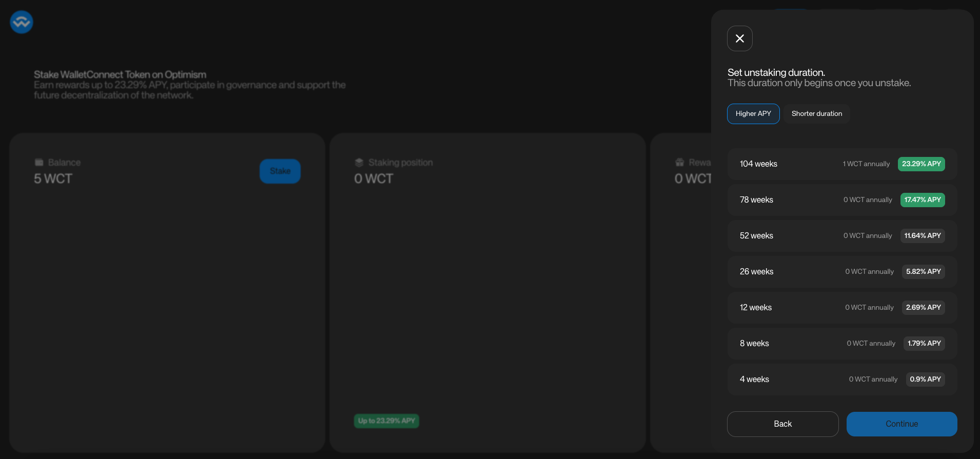Choose the 52 weeks option
This screenshot has width=980, height=459.
(x=842, y=236)
